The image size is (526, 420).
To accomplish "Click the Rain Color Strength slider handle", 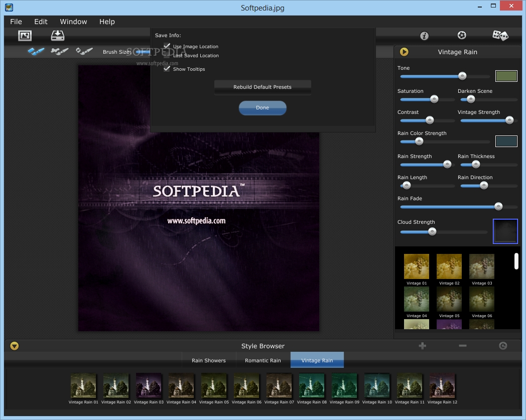I will (x=419, y=141).
